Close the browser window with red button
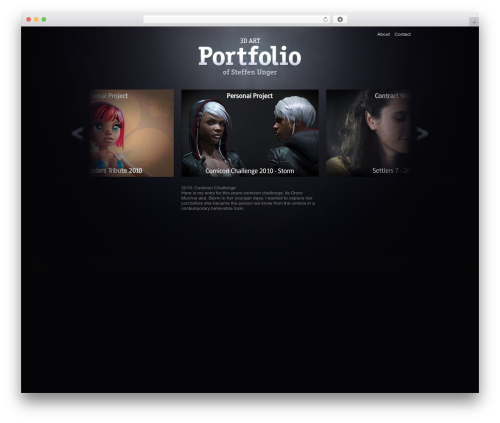The height and width of the screenshot is (423, 500). tap(29, 19)
